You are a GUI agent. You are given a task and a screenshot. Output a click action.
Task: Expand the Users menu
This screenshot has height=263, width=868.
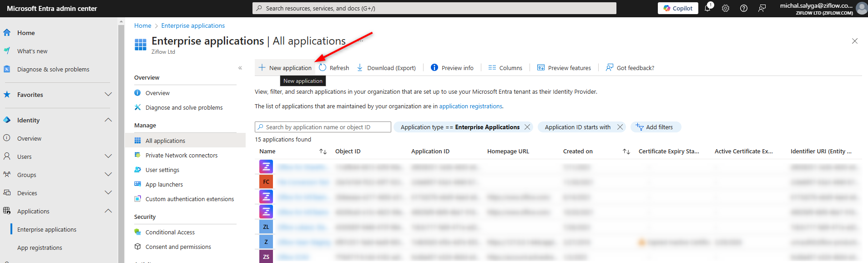pyautogui.click(x=108, y=157)
